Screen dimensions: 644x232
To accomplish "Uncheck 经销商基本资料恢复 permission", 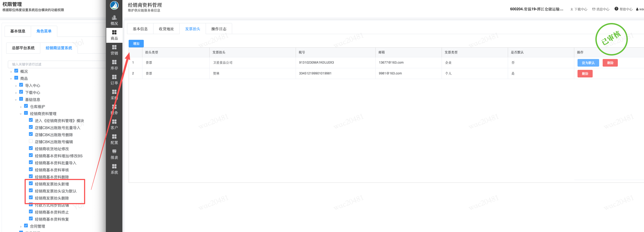I will [31, 219].
